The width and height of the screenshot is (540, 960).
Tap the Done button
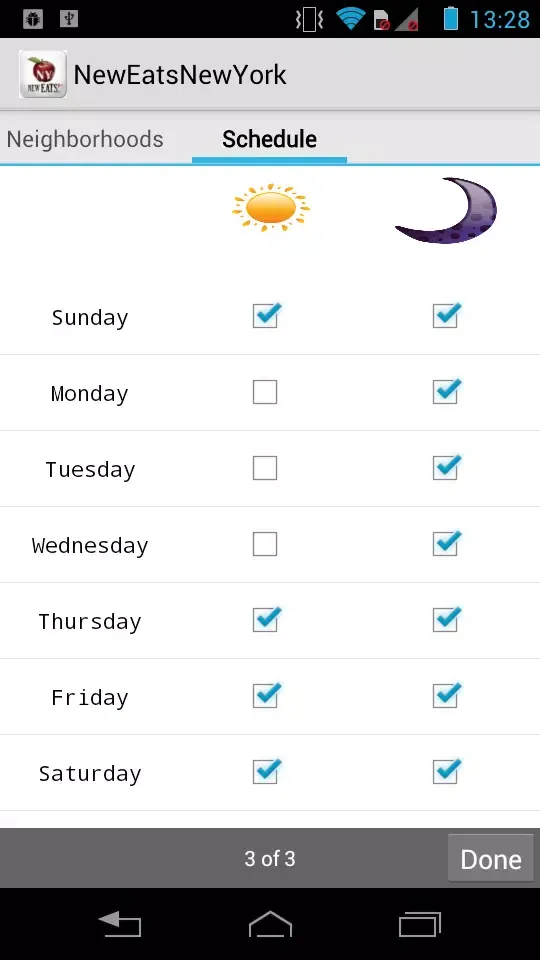coord(490,858)
